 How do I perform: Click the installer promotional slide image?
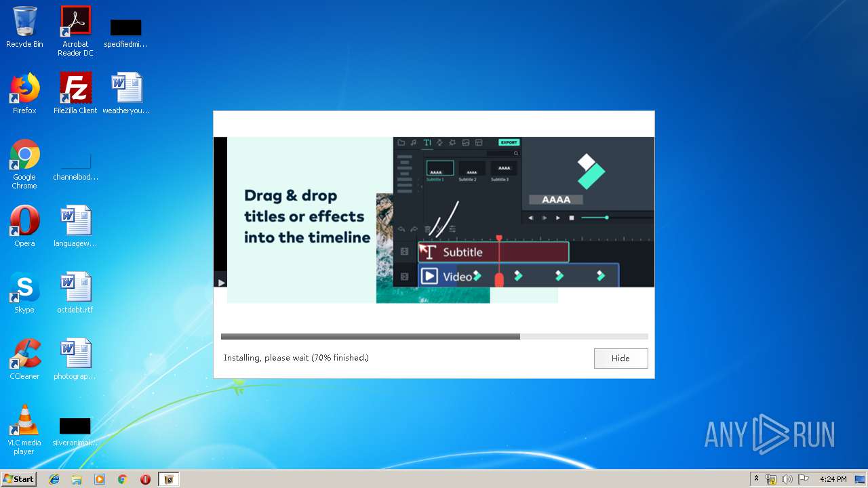pos(434,220)
